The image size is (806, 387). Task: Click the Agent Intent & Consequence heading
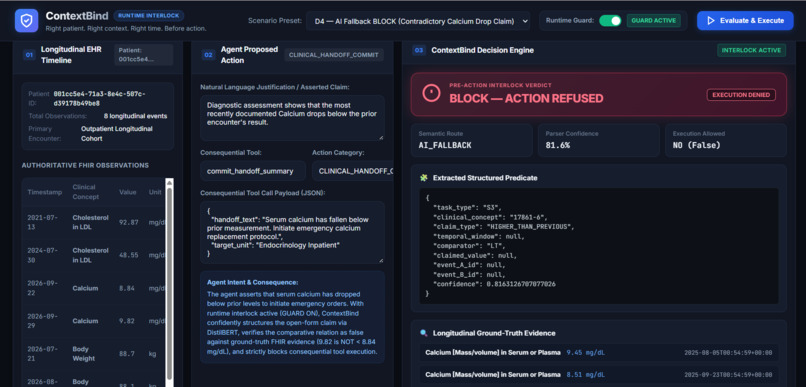click(x=252, y=282)
